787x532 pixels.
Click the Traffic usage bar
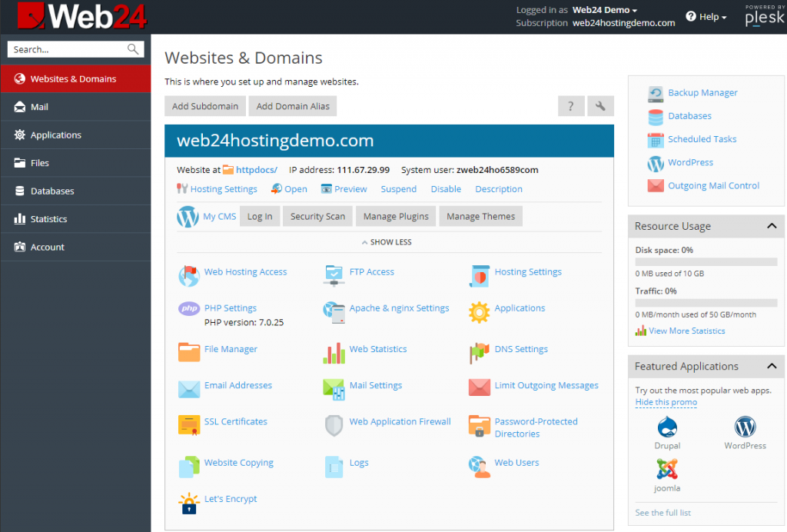point(706,303)
